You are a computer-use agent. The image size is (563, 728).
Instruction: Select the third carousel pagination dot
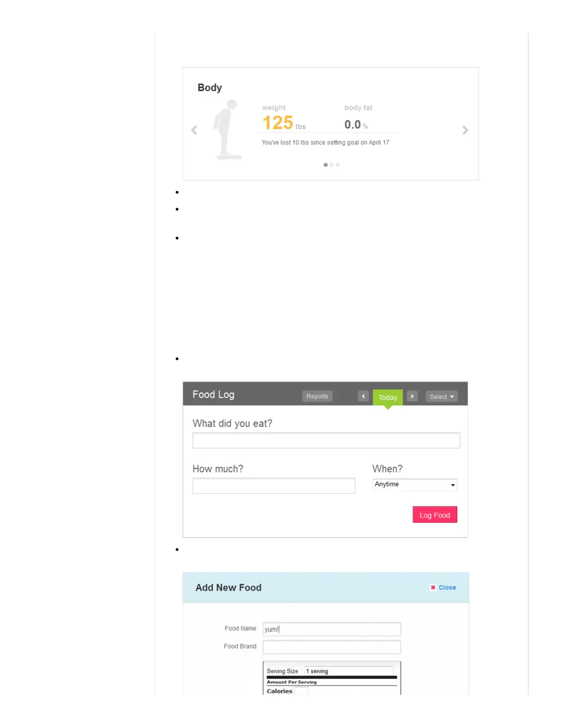click(338, 165)
